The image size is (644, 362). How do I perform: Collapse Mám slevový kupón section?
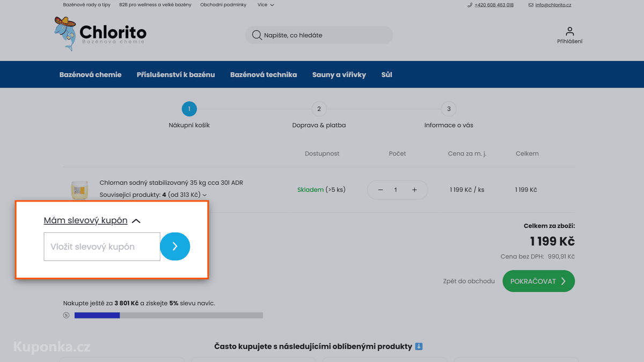(92, 220)
